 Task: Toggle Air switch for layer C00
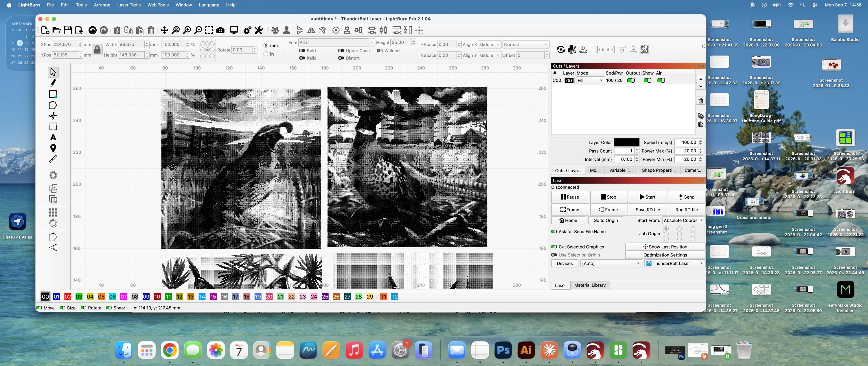[661, 80]
